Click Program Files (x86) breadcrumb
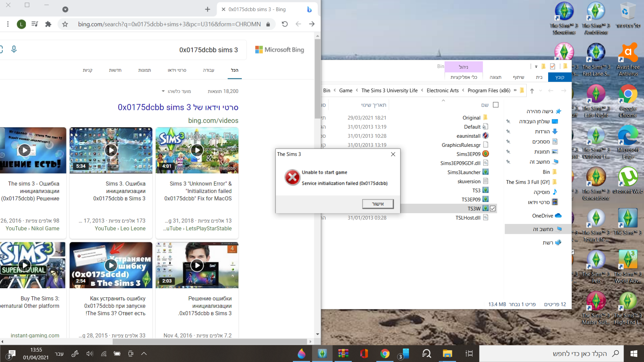 coord(489,90)
